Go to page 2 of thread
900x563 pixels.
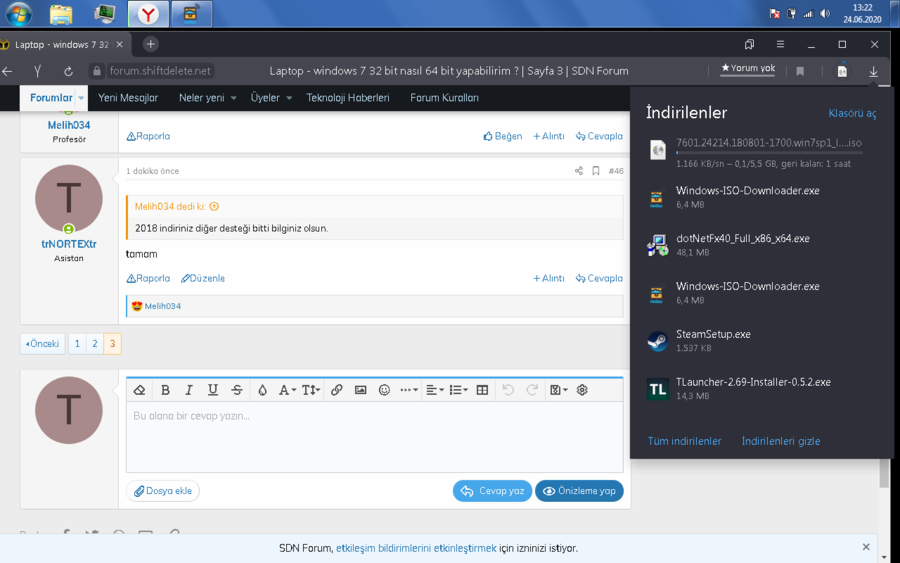click(x=95, y=344)
